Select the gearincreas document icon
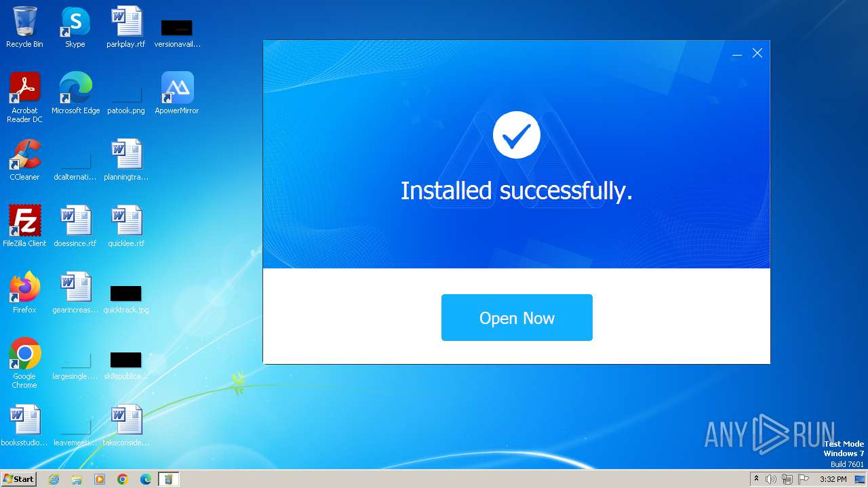This screenshot has width=868, height=488. [x=75, y=293]
